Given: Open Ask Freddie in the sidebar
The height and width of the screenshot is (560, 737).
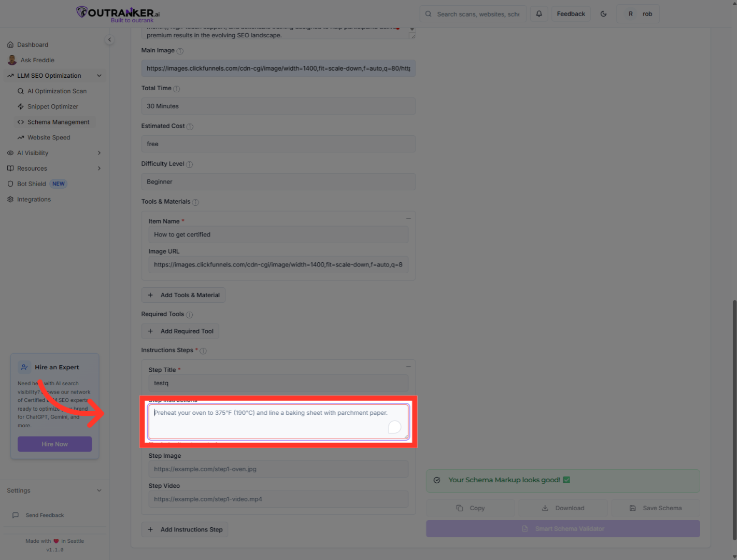Looking at the screenshot, I should pyautogui.click(x=37, y=60).
